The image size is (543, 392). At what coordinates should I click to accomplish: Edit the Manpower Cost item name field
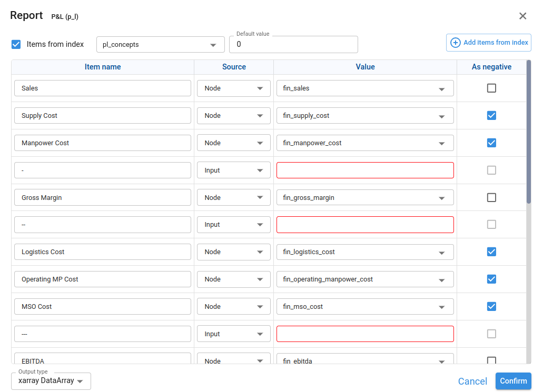pyautogui.click(x=103, y=143)
